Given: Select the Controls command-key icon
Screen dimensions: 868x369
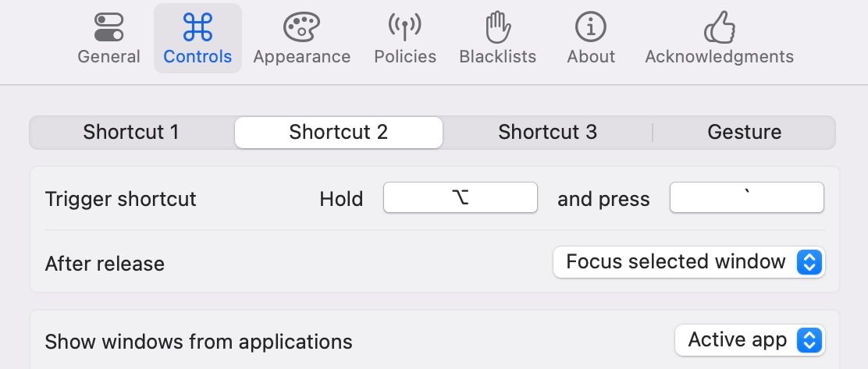Looking at the screenshot, I should (197, 27).
